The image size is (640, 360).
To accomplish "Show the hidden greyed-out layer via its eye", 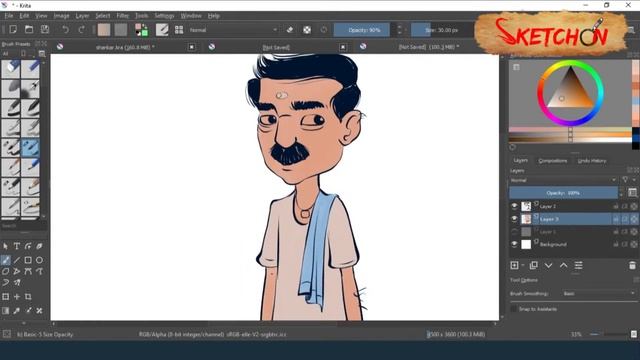I will pos(514,231).
